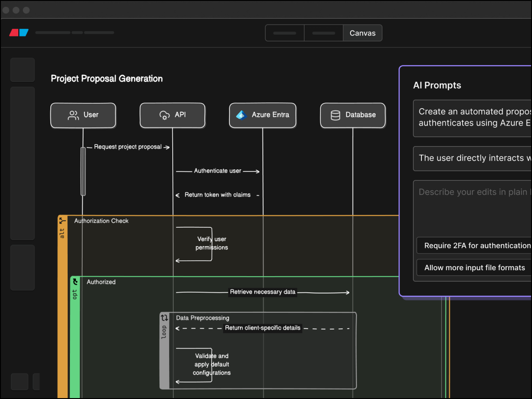Viewport: 532px width, 399px height.
Task: Click the 'AI Prompts' panel heading
Action: click(437, 85)
